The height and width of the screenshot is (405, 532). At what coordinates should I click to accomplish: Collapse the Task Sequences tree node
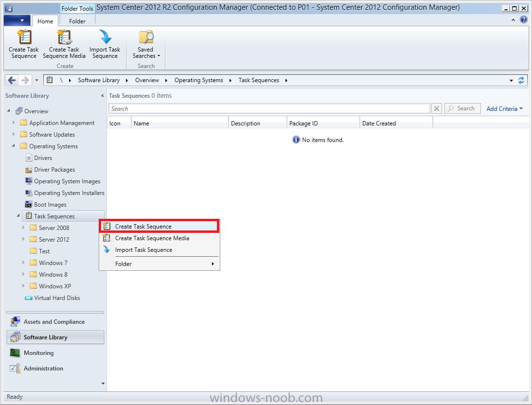[18, 215]
